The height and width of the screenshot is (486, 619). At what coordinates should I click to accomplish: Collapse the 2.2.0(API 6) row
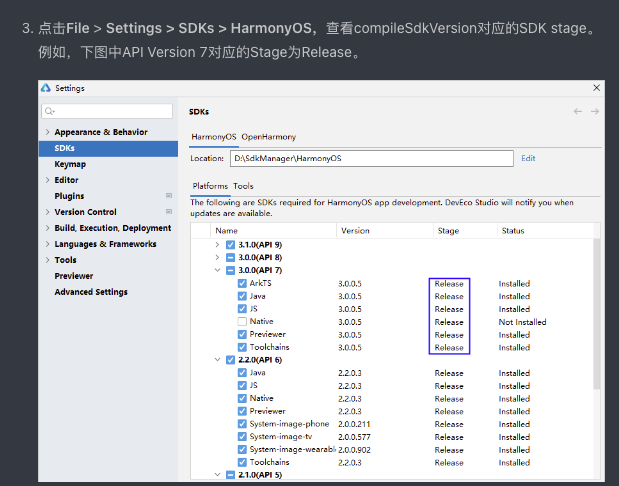pyautogui.click(x=217, y=360)
